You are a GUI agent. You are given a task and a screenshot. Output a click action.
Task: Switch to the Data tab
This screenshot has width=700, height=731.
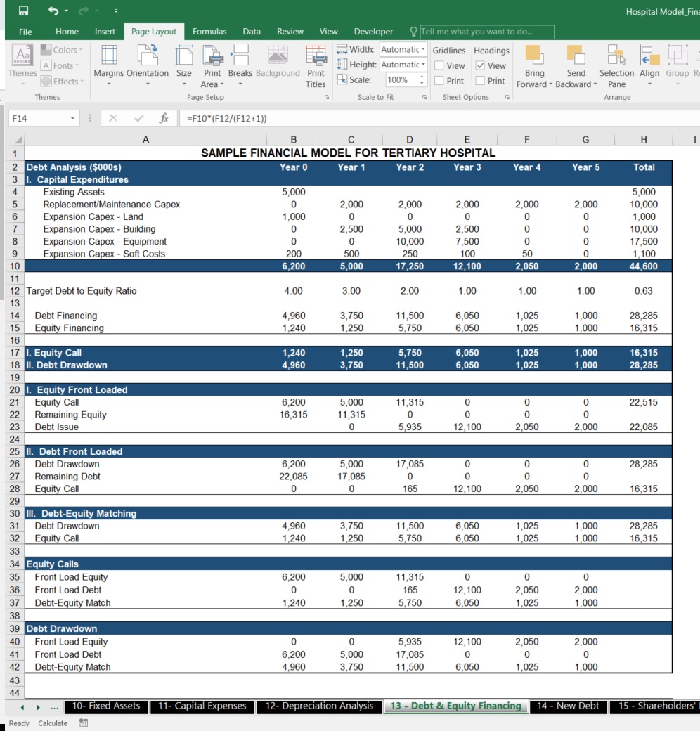252,32
